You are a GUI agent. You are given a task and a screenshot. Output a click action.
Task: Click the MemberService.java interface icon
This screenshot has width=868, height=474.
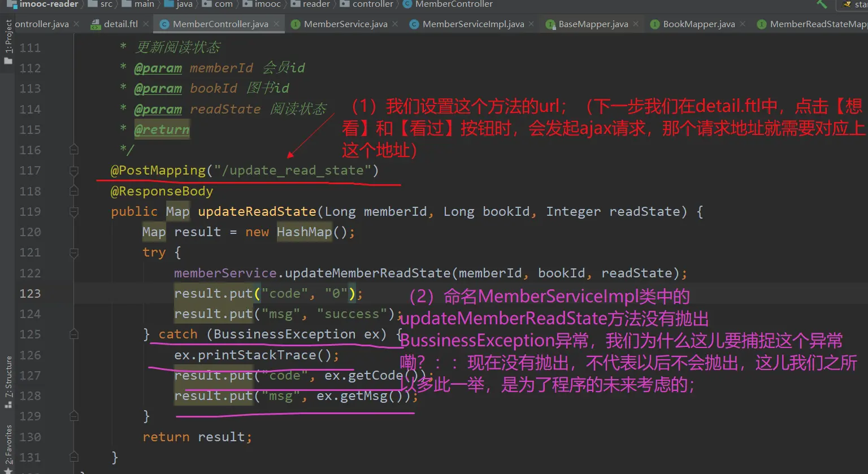coord(295,24)
